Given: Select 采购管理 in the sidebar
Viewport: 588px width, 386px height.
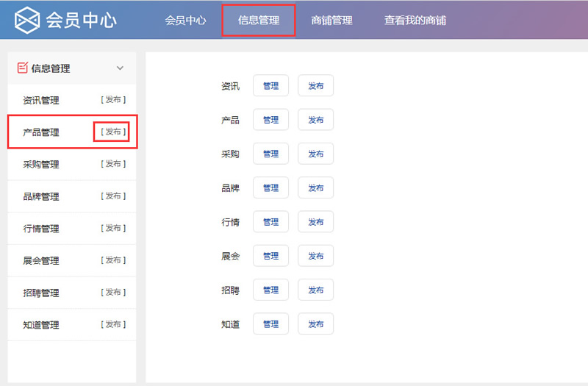Looking at the screenshot, I should click(x=41, y=165).
